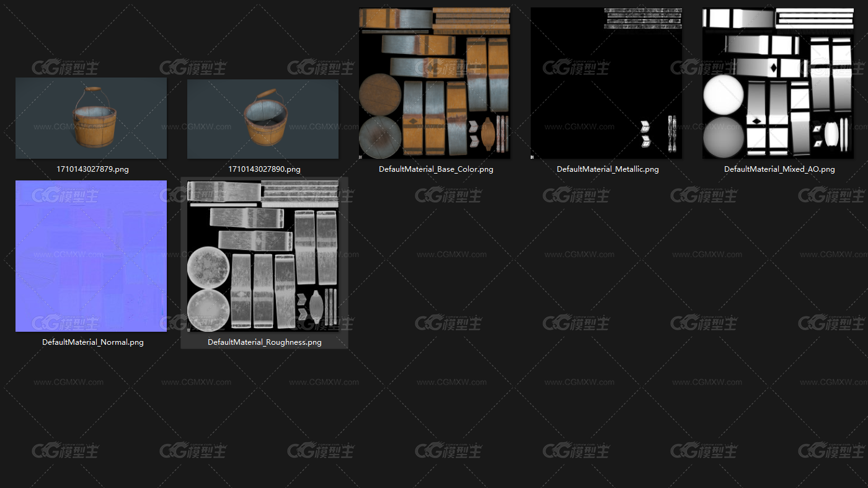Click the Roughness texture map thumbnail
The image size is (868, 488).
pyautogui.click(x=263, y=256)
